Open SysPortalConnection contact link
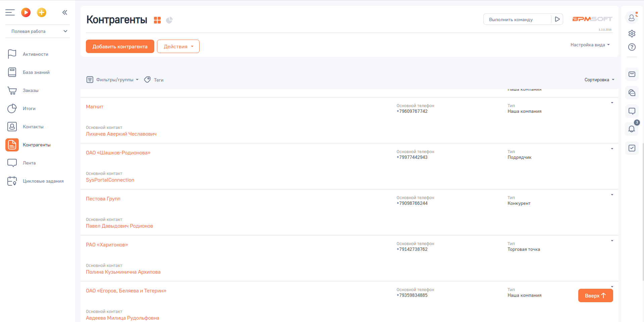 click(x=110, y=180)
